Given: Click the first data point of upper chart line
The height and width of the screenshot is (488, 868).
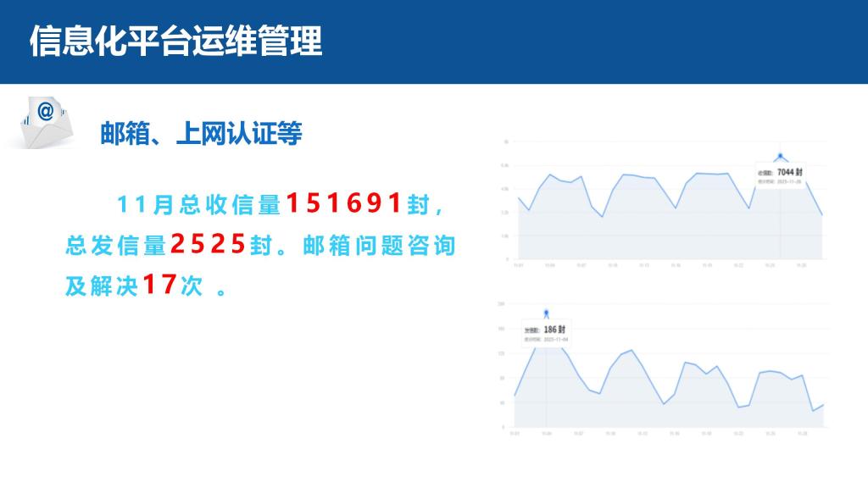Looking at the screenshot, I should (517, 197).
